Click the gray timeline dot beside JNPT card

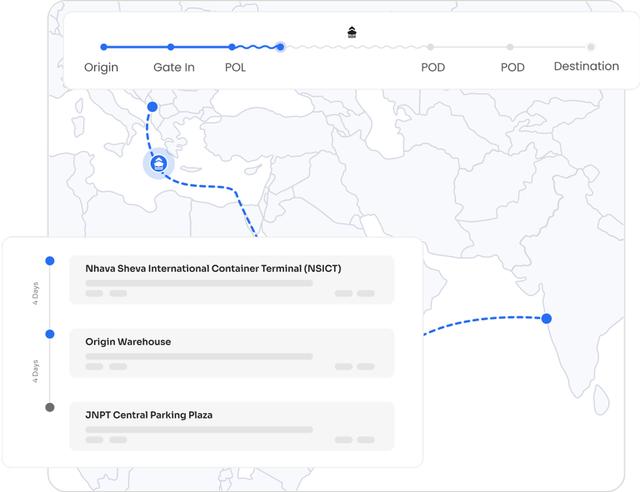coord(50,407)
